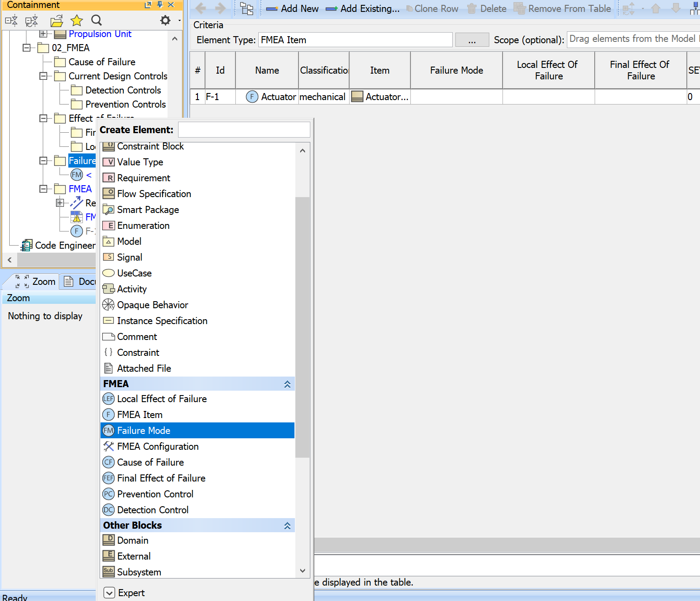Image resolution: width=700 pixels, height=601 pixels.
Task: Switch to the Zoom tab
Action: [35, 282]
